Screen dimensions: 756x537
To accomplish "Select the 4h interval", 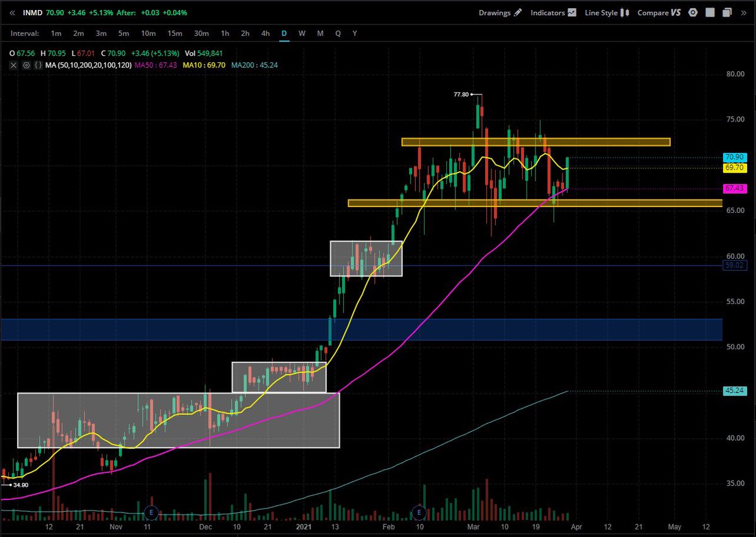I will (266, 33).
